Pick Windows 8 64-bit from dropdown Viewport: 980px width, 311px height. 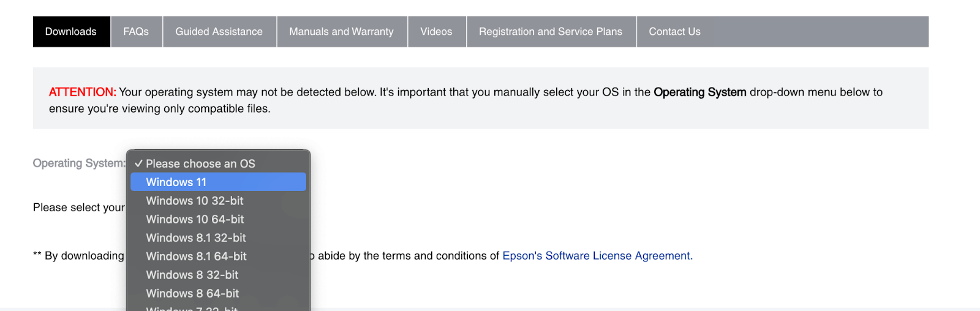(192, 294)
